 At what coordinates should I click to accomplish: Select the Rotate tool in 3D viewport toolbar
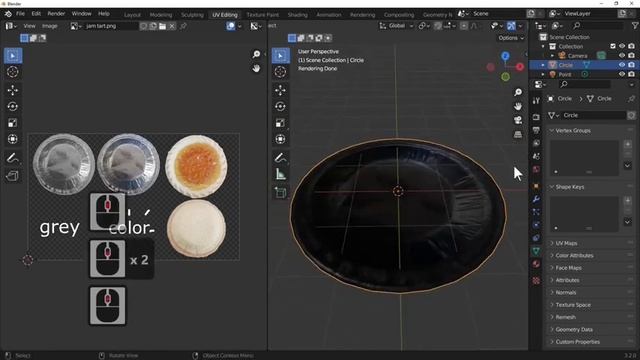point(280,107)
